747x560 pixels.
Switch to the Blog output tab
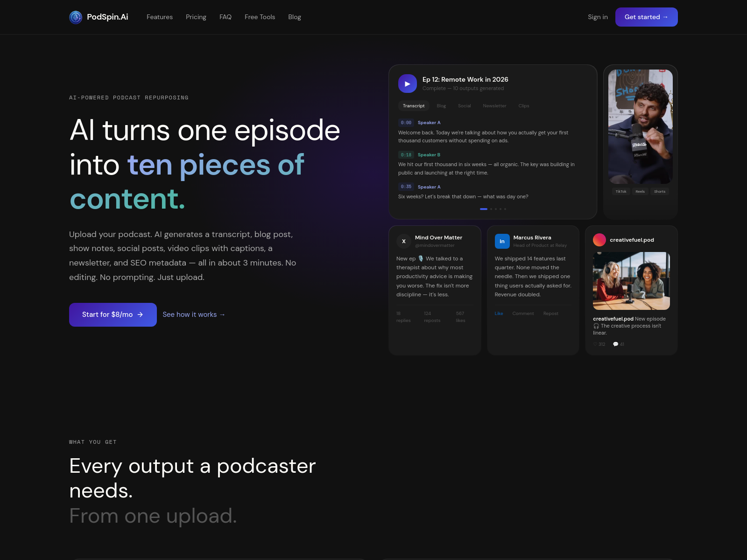coord(441,106)
